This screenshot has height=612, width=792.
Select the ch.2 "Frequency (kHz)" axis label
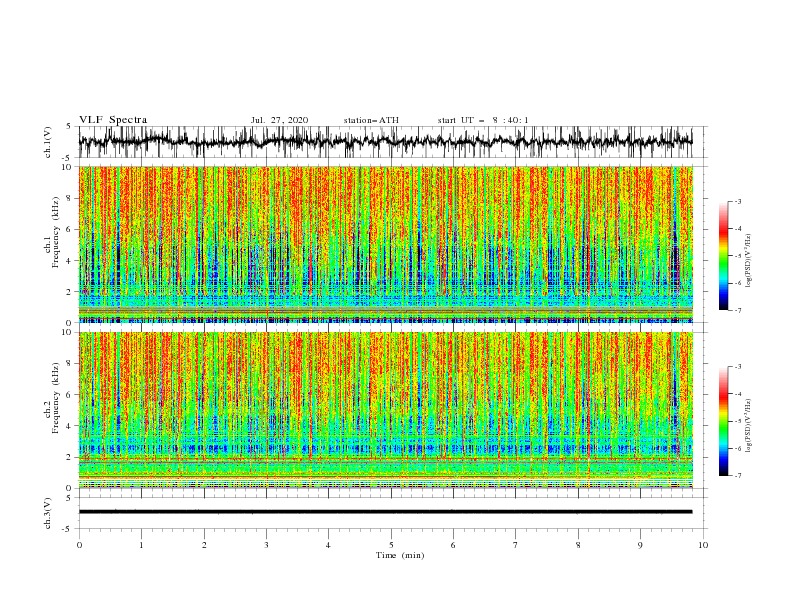(x=55, y=397)
